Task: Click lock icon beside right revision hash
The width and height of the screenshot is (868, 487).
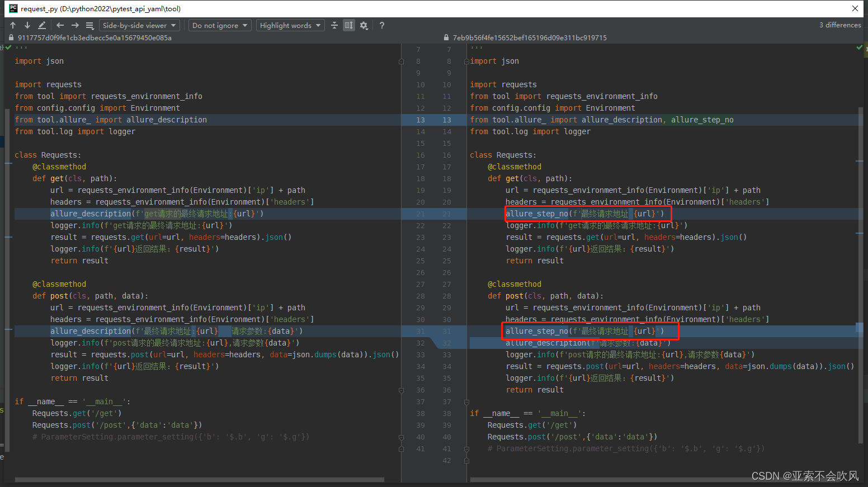Action: coord(446,37)
